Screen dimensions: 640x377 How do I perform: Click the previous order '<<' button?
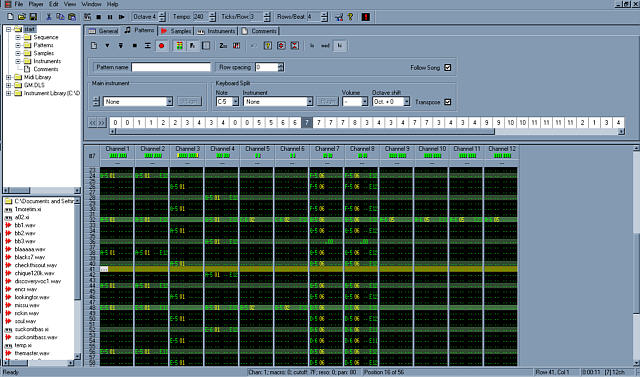click(93, 122)
